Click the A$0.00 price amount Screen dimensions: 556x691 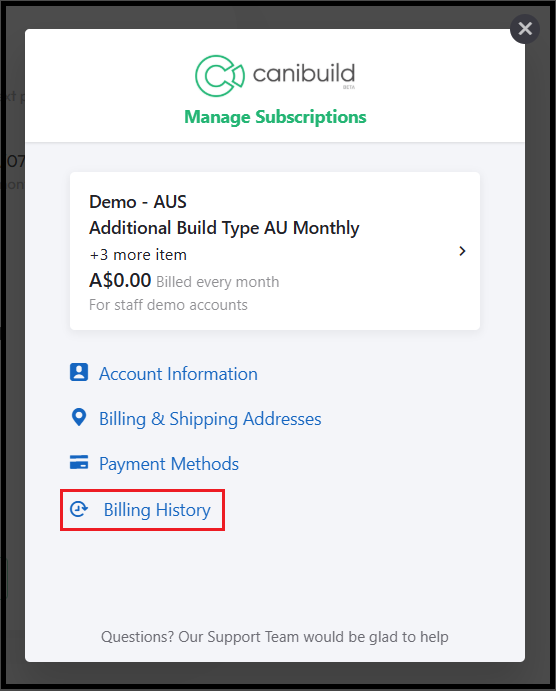[120, 280]
